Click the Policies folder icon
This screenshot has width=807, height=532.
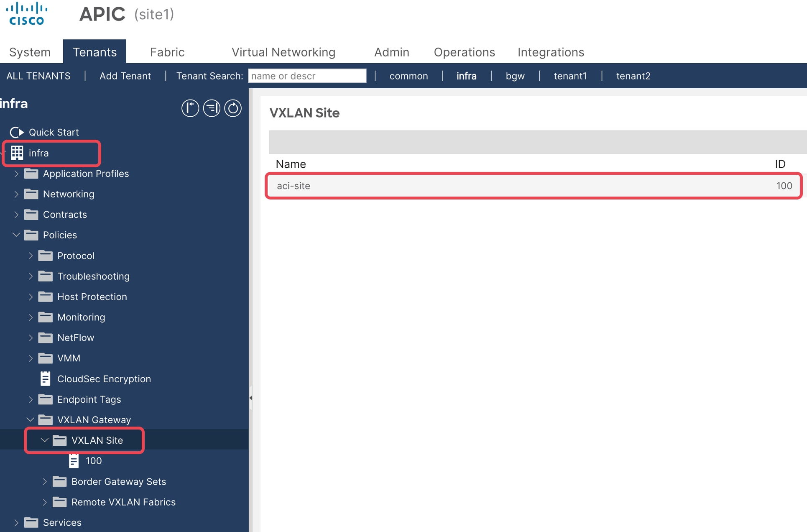pyautogui.click(x=31, y=235)
